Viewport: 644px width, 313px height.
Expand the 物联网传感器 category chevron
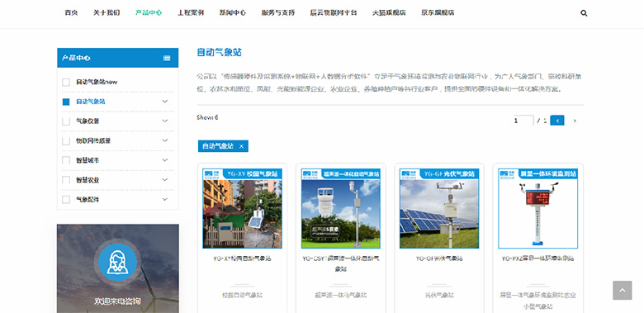(x=165, y=140)
